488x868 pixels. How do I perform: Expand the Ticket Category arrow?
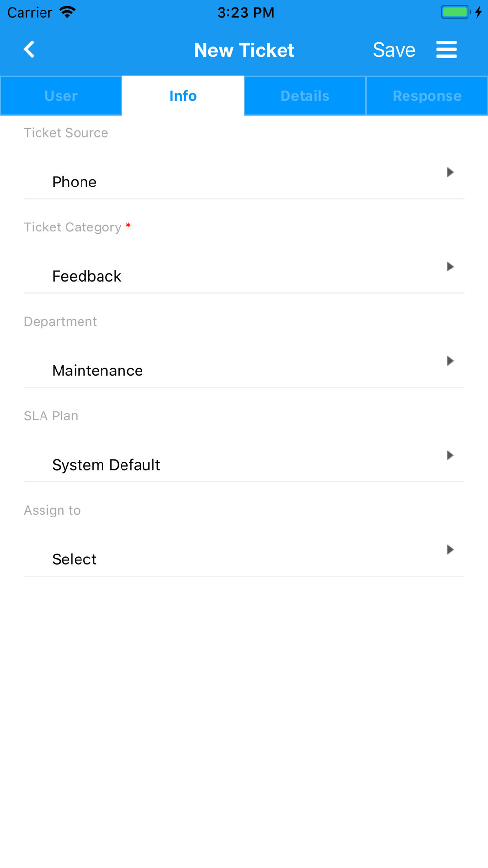(450, 267)
